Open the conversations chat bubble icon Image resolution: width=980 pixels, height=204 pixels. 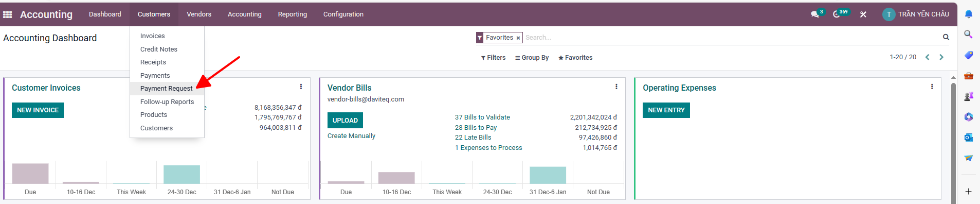click(x=815, y=14)
